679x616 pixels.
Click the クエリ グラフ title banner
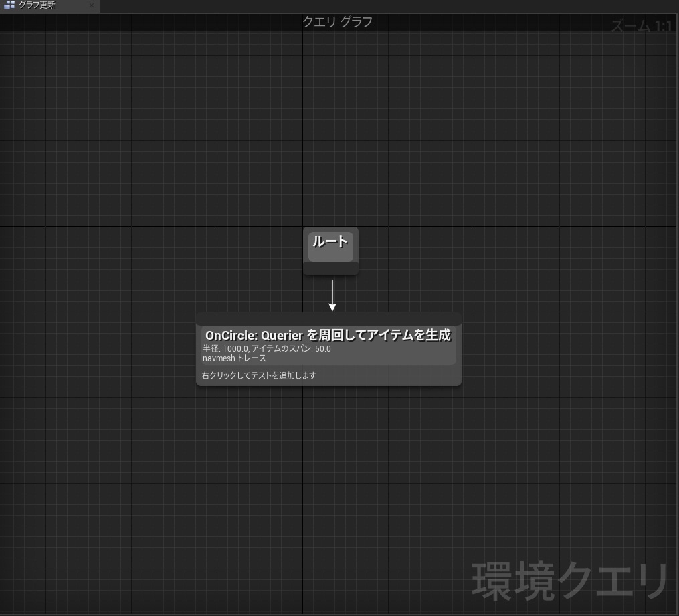point(337,21)
